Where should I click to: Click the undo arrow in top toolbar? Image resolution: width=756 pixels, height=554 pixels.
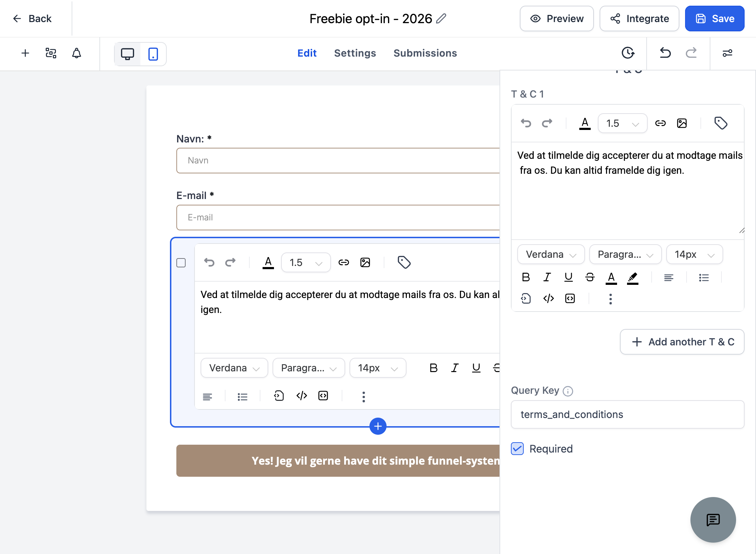[x=665, y=53]
